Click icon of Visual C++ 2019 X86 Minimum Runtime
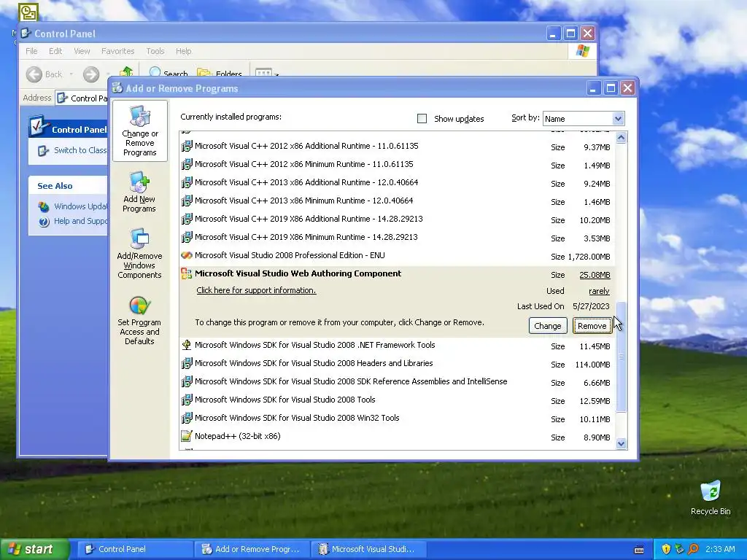The image size is (747, 560). 187,237
